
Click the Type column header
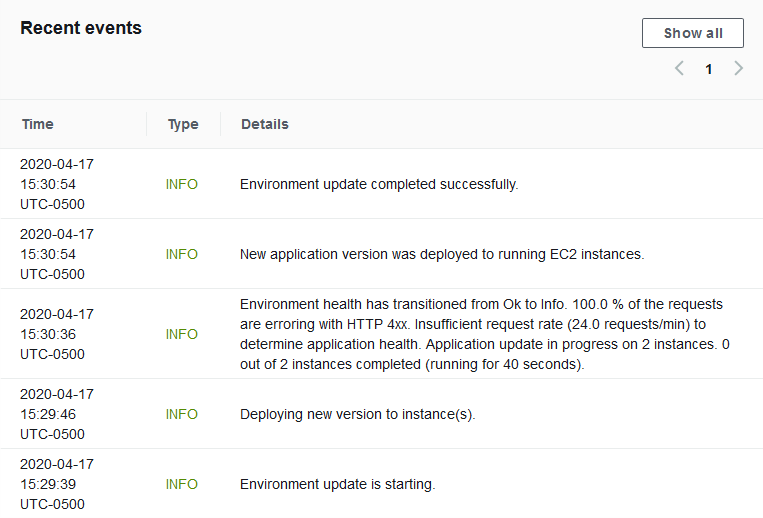coord(183,124)
